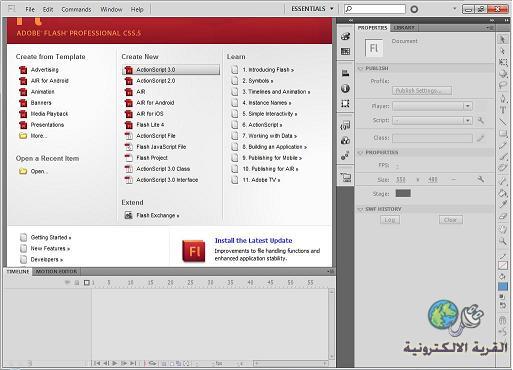Toggle show or hide all layers
The image size is (513, 370).
[x=67, y=283]
